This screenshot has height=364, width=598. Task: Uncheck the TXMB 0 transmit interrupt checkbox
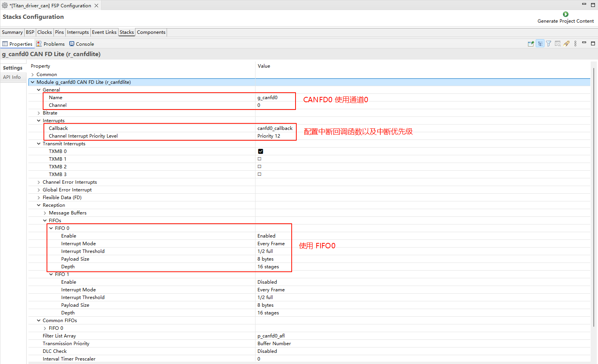pyautogui.click(x=261, y=151)
